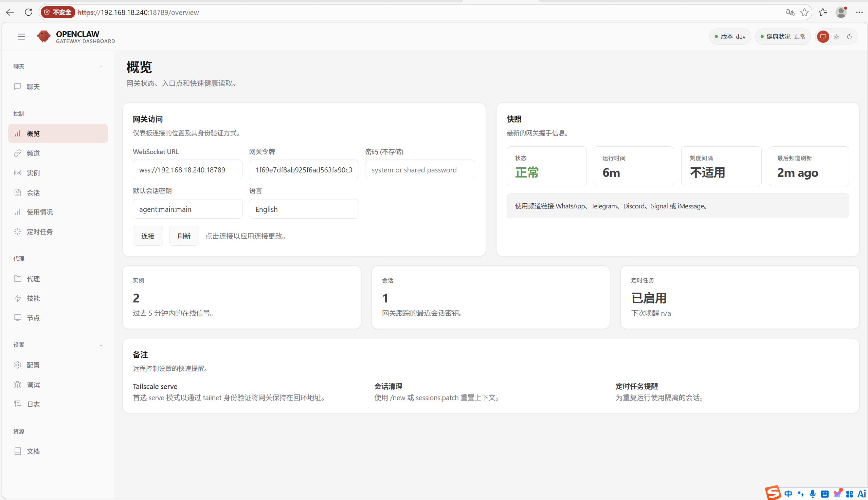Open the 实例 instances page

point(33,173)
